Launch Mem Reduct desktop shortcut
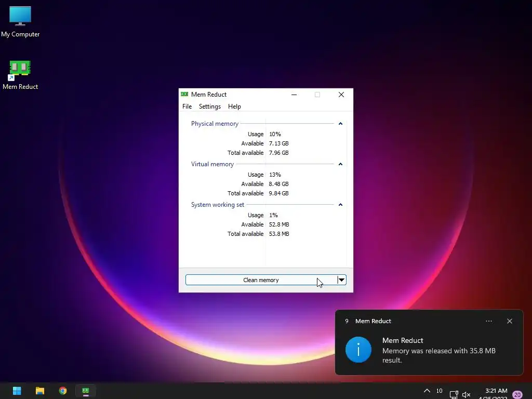The width and height of the screenshot is (532, 399). [20, 75]
